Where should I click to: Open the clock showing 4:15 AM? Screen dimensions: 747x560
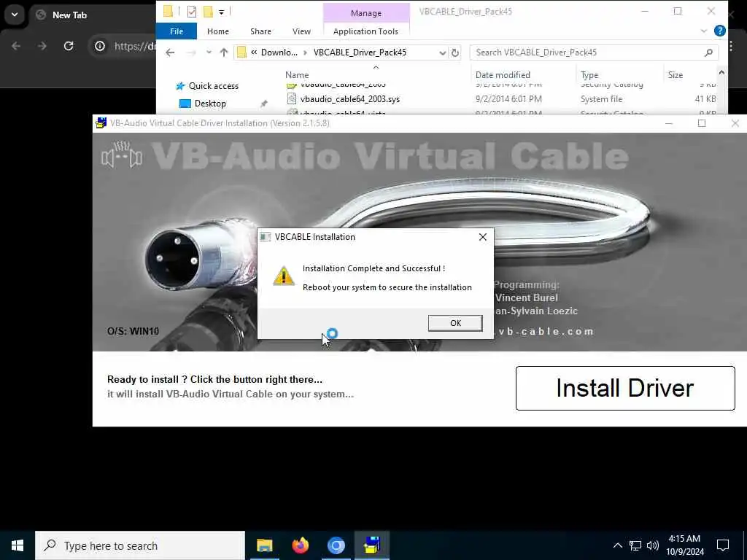684,545
